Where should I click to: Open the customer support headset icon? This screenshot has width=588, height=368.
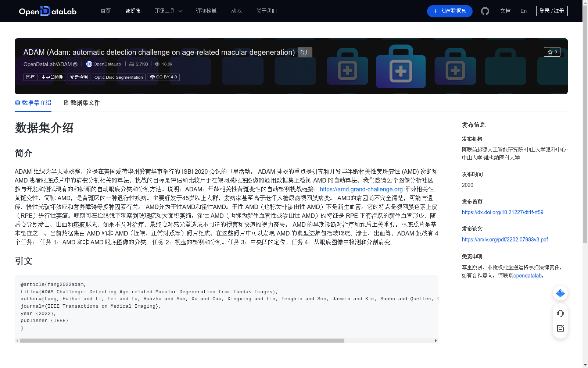coord(560,314)
